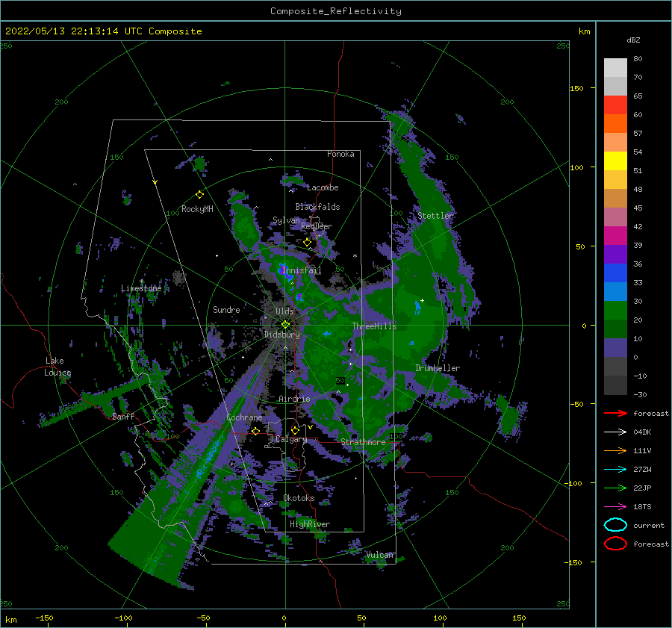Image resolution: width=672 pixels, height=628 pixels.
Task: Click the Ponoka city label
Action: [340, 154]
